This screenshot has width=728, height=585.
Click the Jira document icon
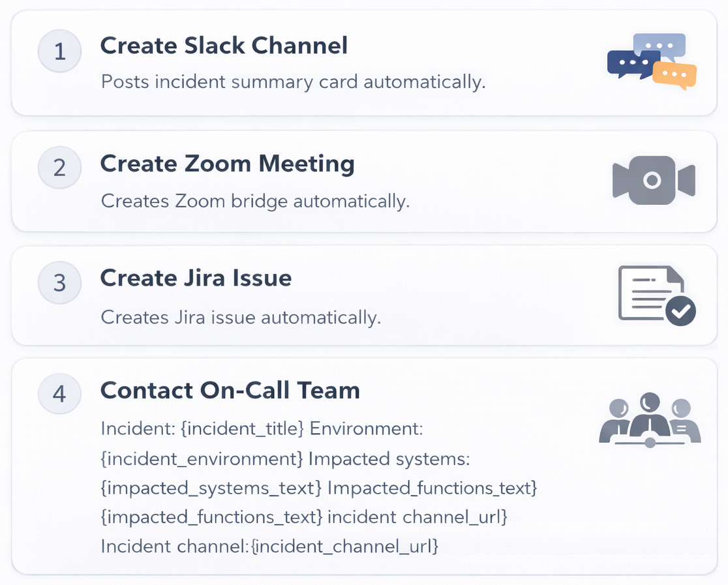651,293
